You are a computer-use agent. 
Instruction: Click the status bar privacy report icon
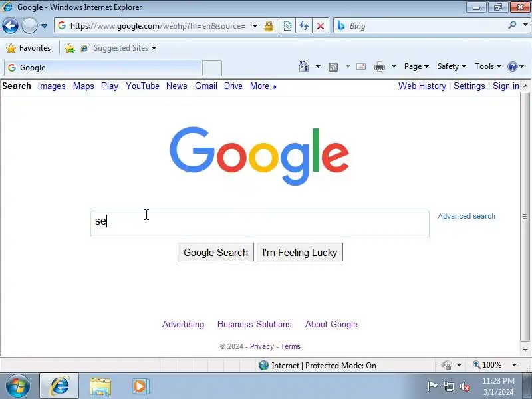446,365
